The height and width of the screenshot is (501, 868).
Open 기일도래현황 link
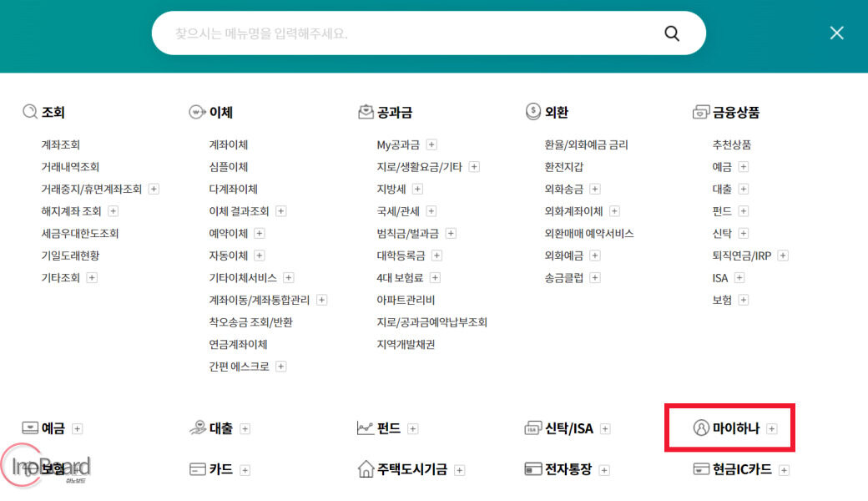[70, 256]
